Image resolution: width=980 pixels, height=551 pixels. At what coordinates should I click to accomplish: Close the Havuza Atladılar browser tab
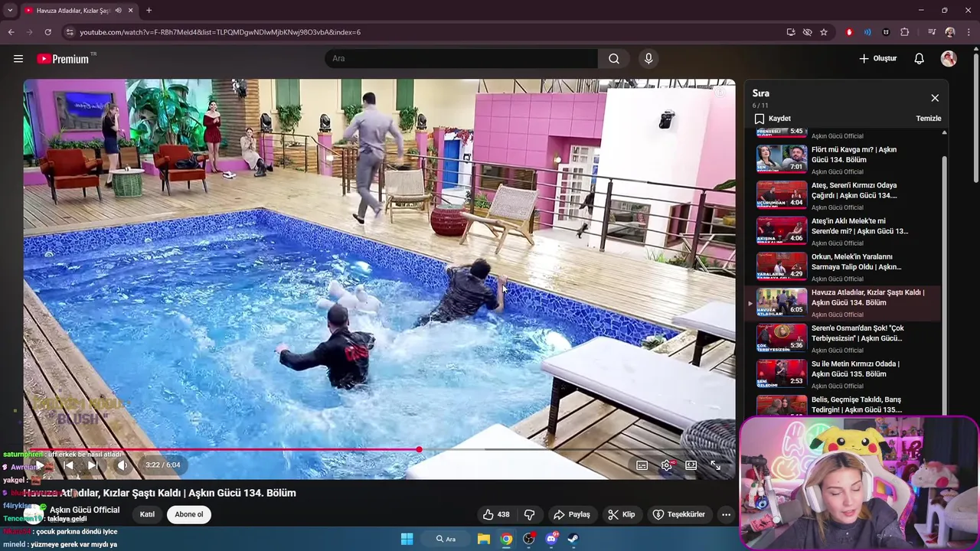click(130, 11)
